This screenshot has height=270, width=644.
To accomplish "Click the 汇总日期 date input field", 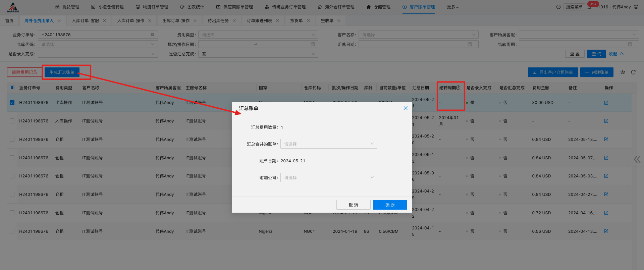I will [x=418, y=44].
